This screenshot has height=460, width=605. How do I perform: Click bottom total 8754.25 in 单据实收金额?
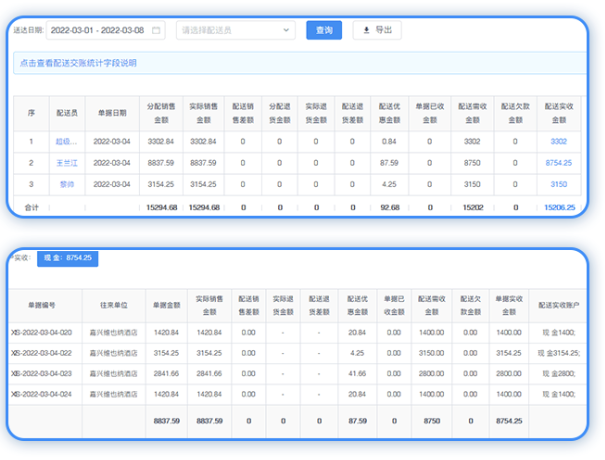pos(509,421)
